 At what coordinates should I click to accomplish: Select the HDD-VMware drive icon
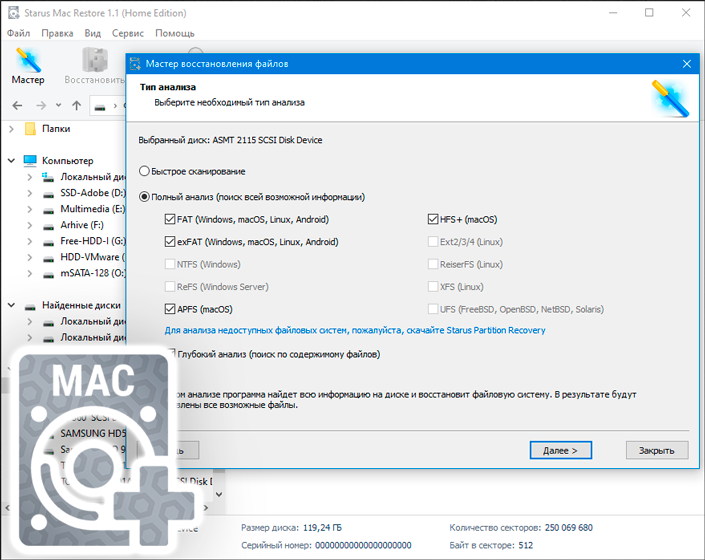(49, 259)
